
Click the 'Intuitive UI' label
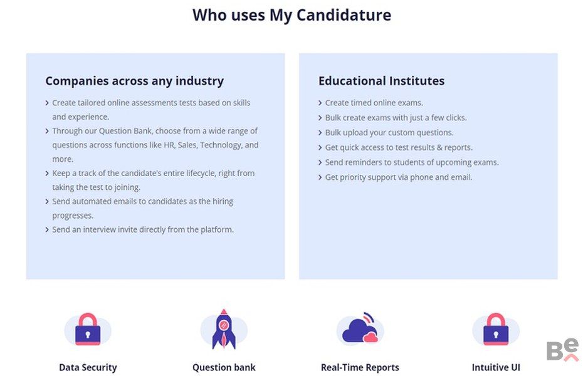click(496, 368)
